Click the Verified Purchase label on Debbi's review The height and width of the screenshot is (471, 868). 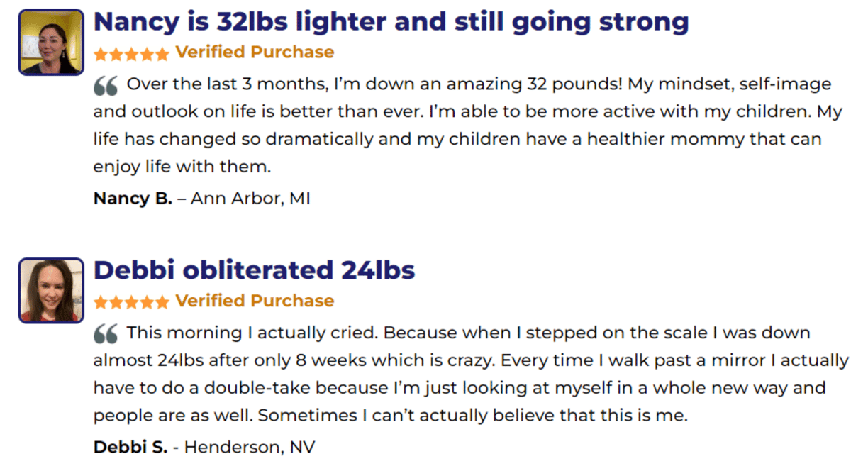click(x=255, y=301)
